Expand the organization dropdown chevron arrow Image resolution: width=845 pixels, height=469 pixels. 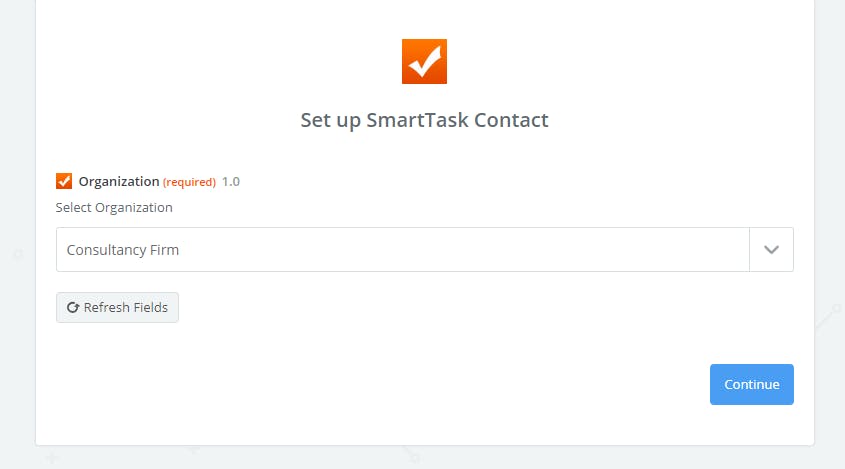[x=771, y=250]
